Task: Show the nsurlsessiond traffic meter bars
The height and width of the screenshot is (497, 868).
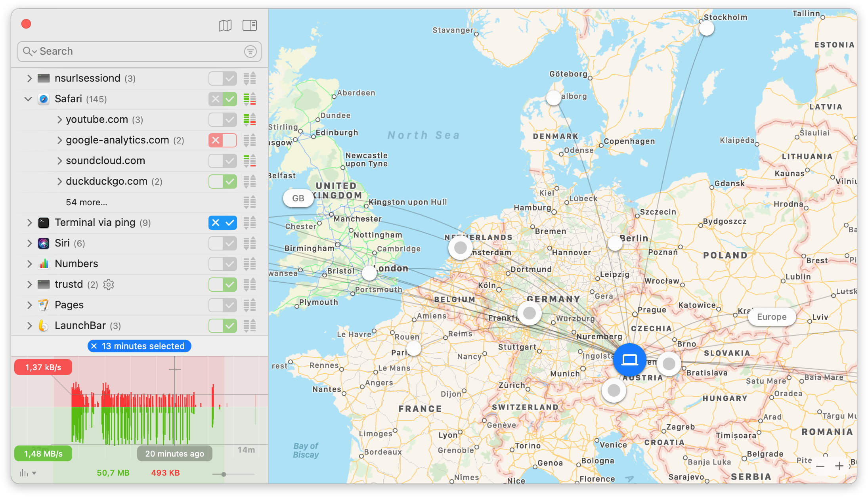Action: (x=250, y=78)
